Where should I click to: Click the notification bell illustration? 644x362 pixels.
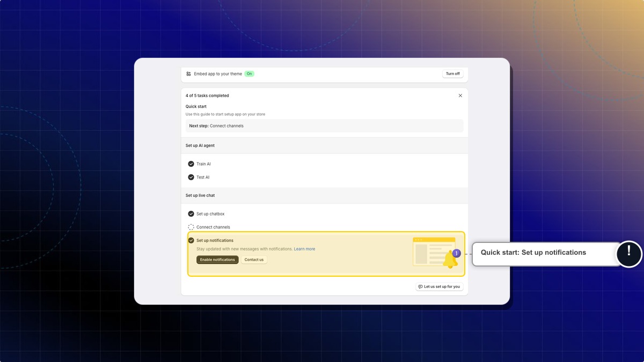[x=450, y=259]
